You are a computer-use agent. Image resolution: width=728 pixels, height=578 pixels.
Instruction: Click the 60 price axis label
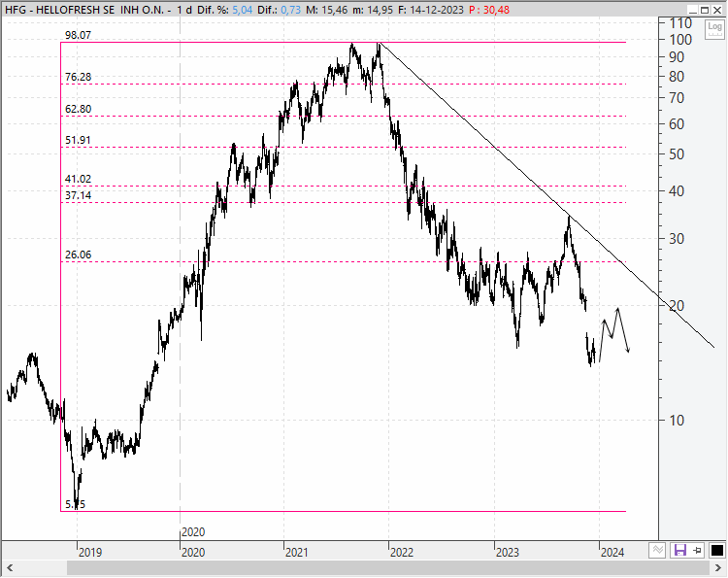pyautogui.click(x=677, y=124)
